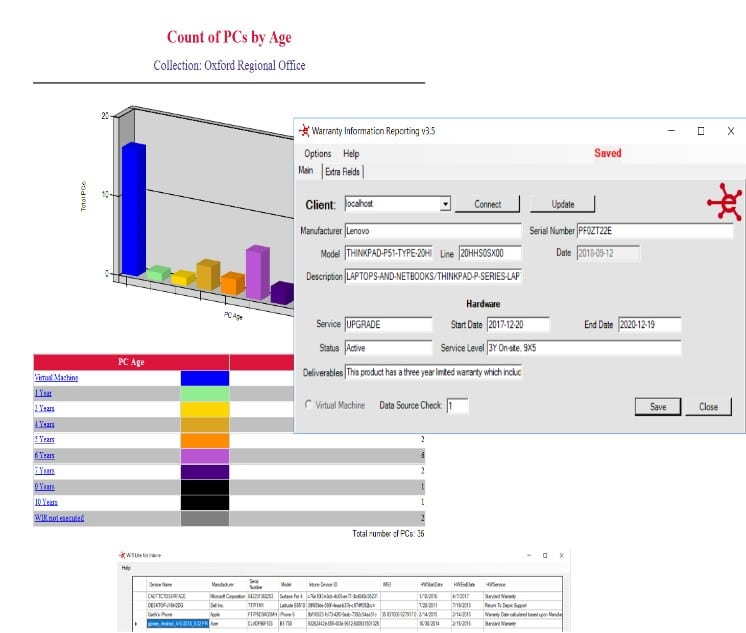Viewport: 746px width, 633px height.
Task: Close the Warranty Information Reporting window
Action: tap(731, 131)
